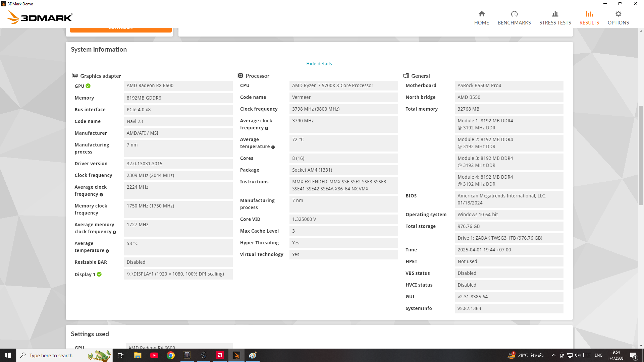644x362 pixels.
Task: Open Task View on taskbar
Action: point(121,355)
